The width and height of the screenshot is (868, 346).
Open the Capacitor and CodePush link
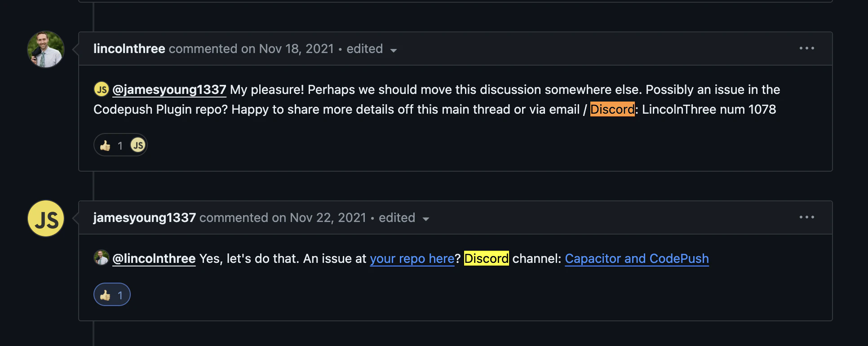pos(636,258)
